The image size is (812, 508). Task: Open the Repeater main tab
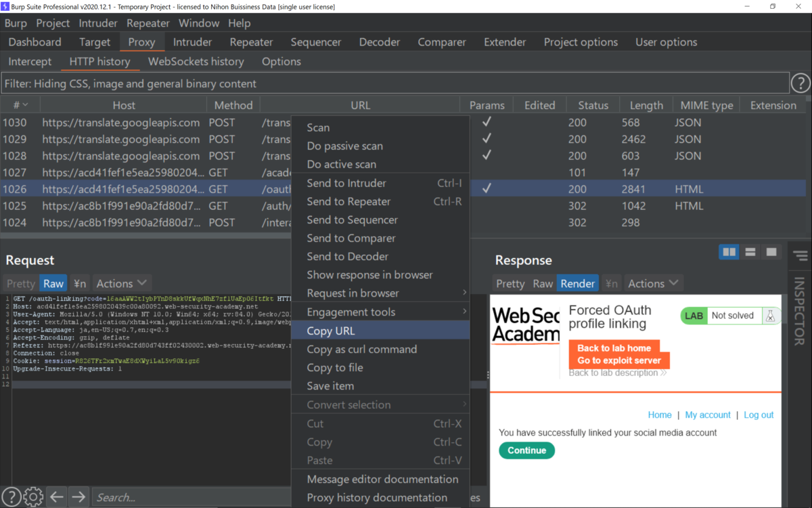tap(251, 42)
